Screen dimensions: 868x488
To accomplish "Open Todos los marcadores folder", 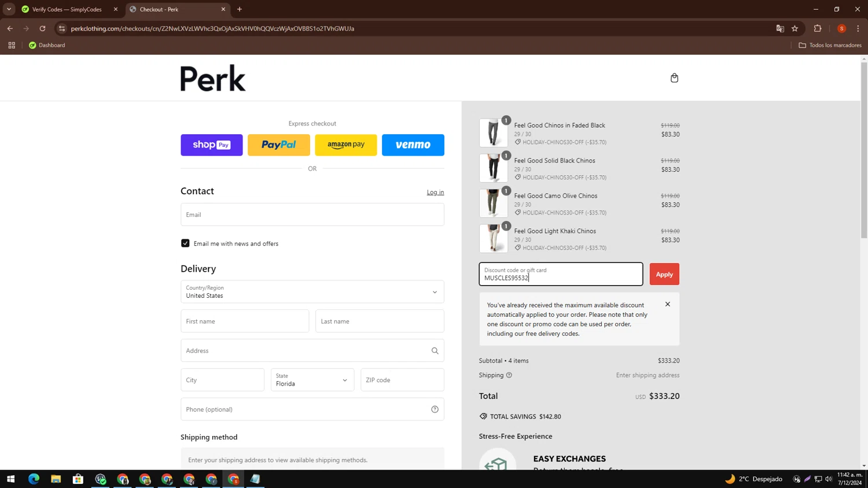I will (830, 45).
